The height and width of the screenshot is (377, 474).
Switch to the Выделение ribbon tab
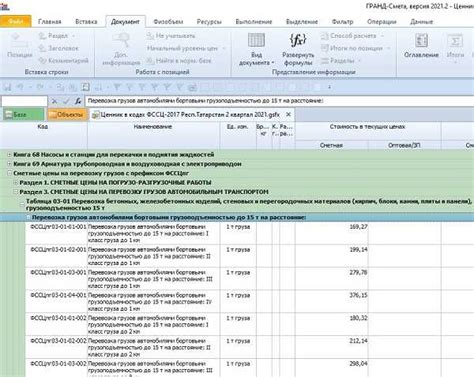pos(302,22)
